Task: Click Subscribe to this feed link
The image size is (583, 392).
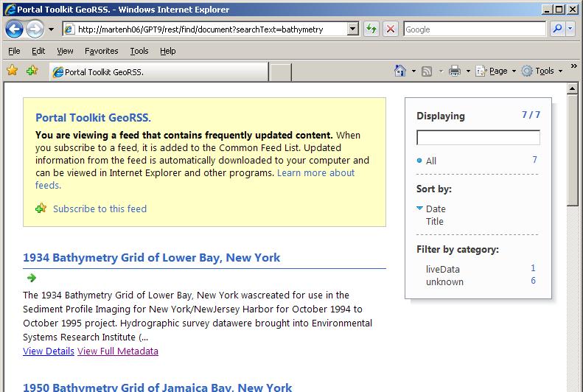Action: [x=100, y=209]
